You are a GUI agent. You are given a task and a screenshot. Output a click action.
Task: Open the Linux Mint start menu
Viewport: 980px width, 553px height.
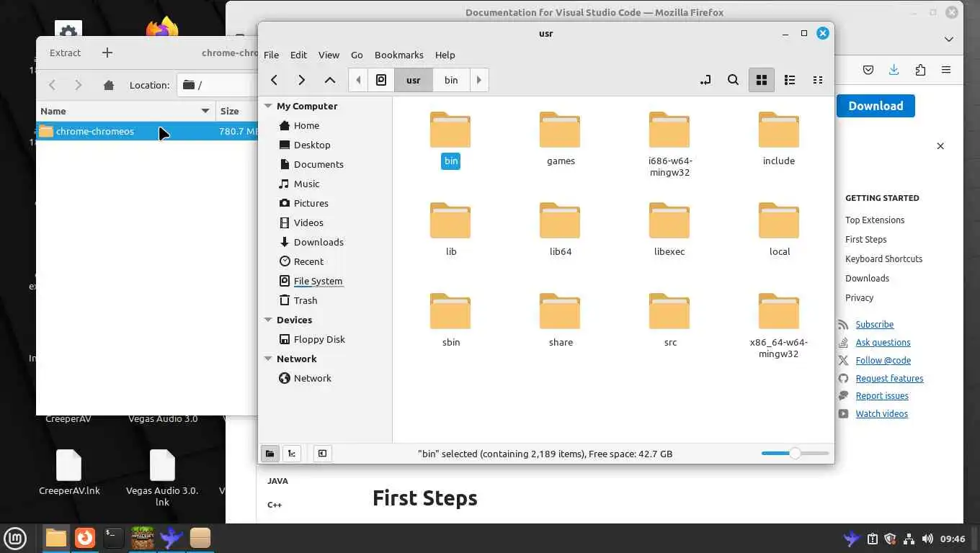point(15,538)
